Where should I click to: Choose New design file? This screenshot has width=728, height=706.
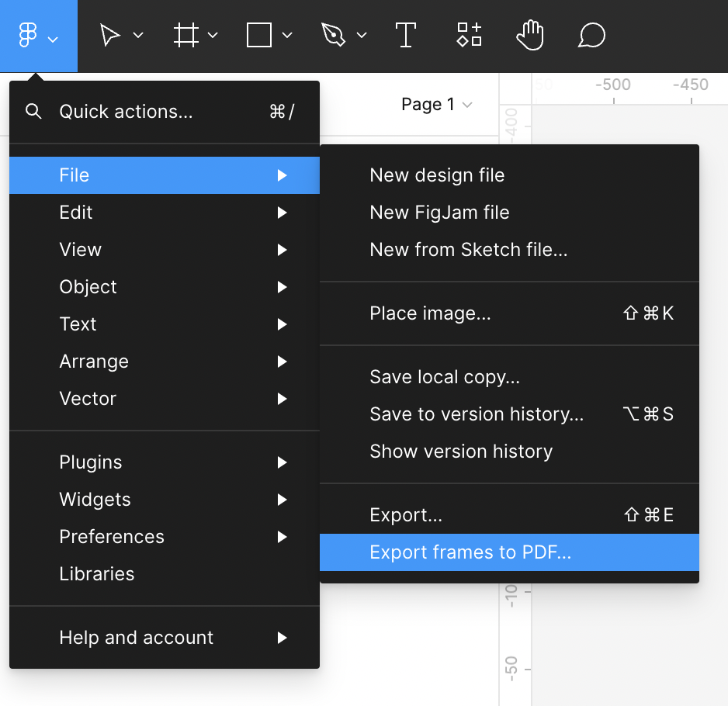(x=509, y=175)
